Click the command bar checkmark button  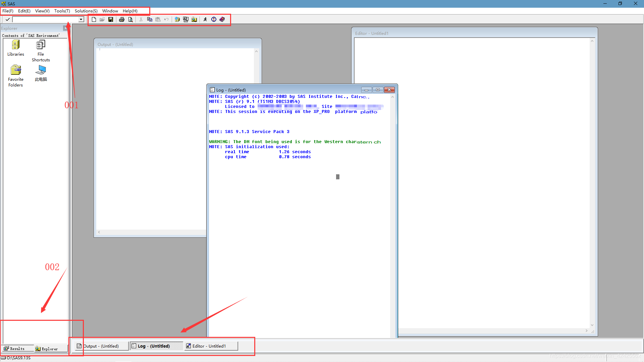pyautogui.click(x=7, y=19)
